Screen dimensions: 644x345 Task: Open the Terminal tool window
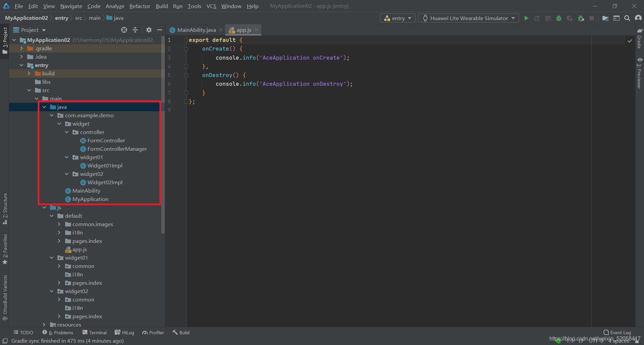coord(95,333)
